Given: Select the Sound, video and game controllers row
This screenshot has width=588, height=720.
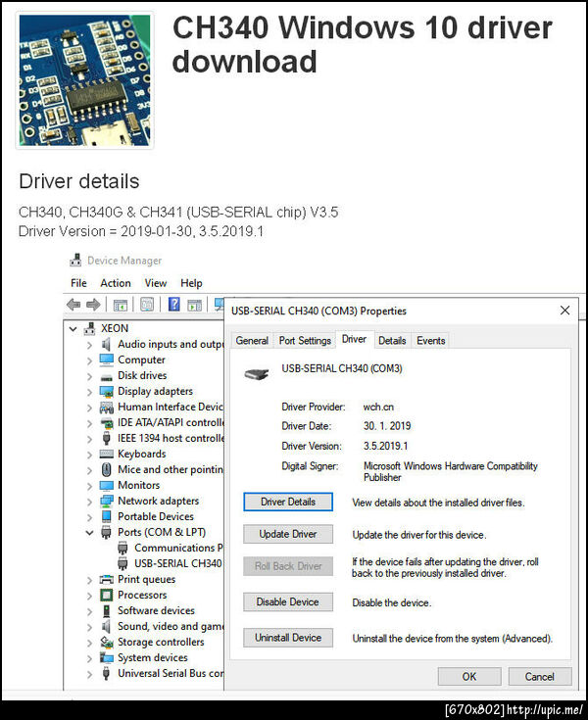Looking at the screenshot, I should tap(171, 627).
